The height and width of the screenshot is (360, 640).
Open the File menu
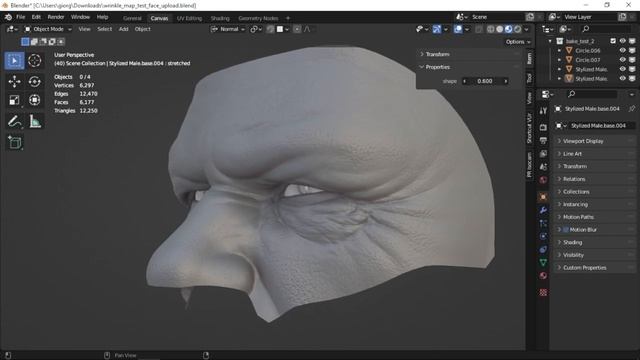(x=20, y=17)
